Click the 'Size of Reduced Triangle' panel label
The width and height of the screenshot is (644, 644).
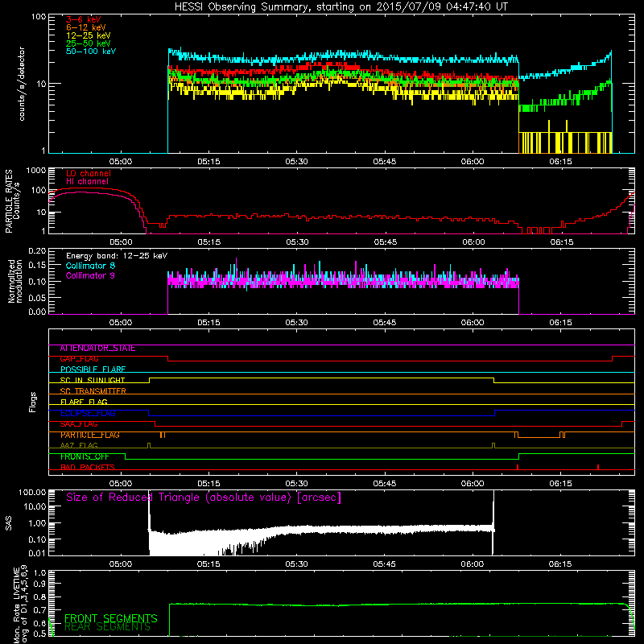coord(204,497)
